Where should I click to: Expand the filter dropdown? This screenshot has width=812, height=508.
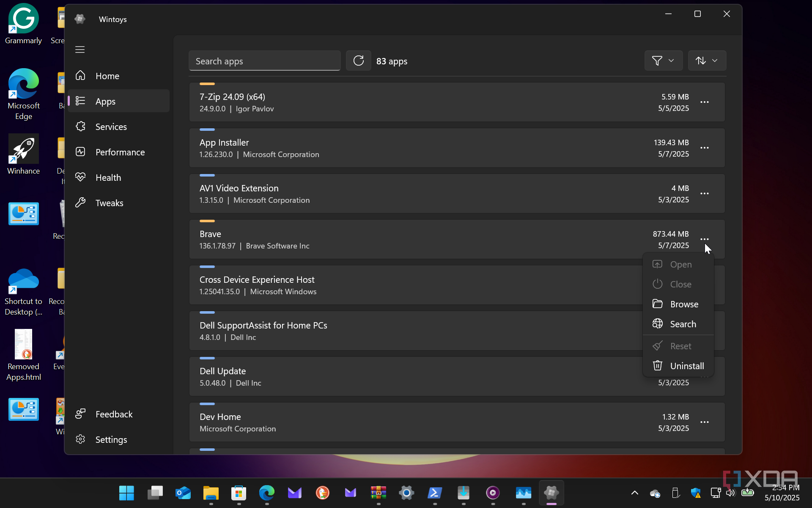pos(663,61)
